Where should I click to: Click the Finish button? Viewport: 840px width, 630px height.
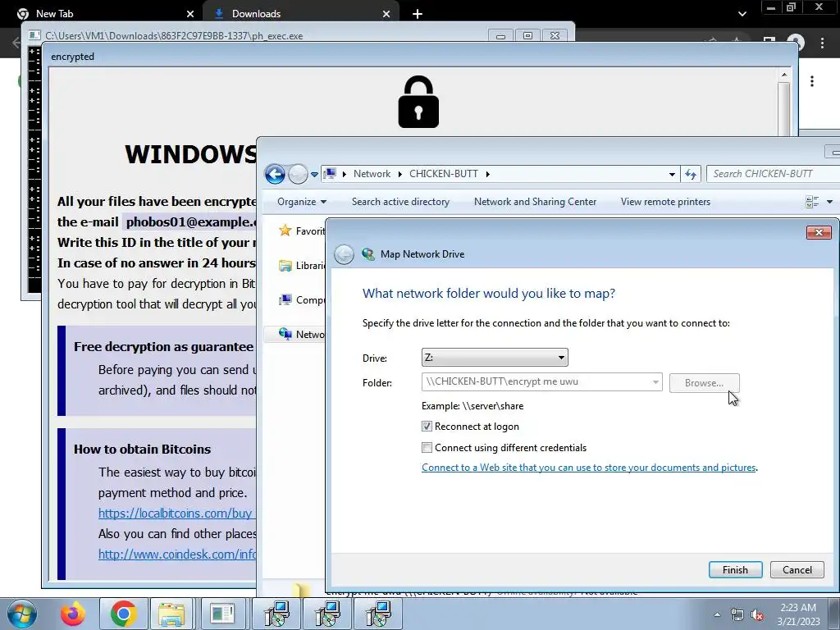click(x=735, y=570)
